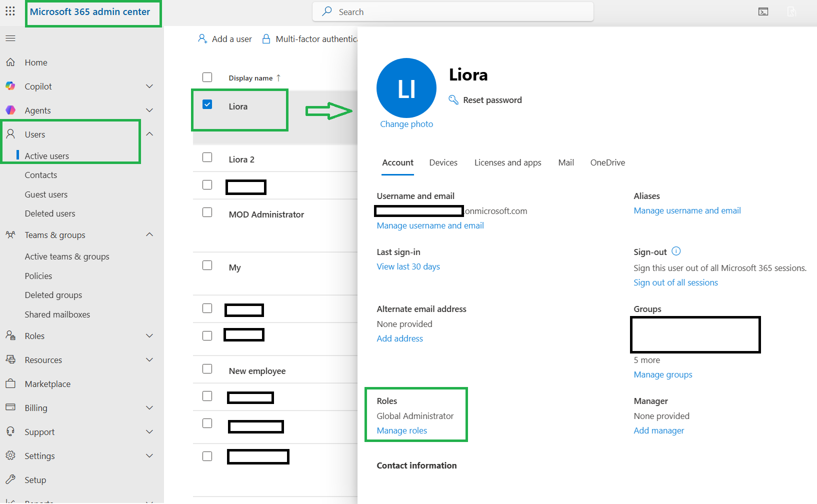Viewport: 817px width, 504px height.
Task: Open Policies in the sidebar
Action: [x=38, y=276]
